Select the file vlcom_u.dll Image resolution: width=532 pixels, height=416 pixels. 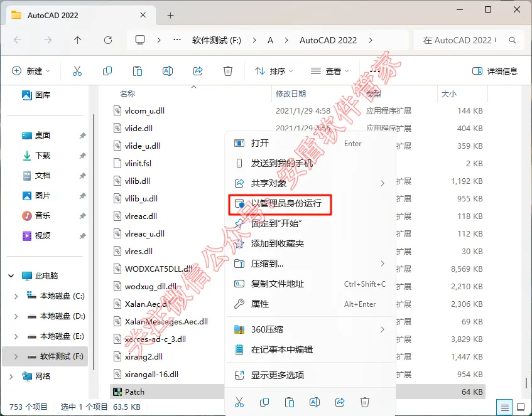[x=144, y=111]
